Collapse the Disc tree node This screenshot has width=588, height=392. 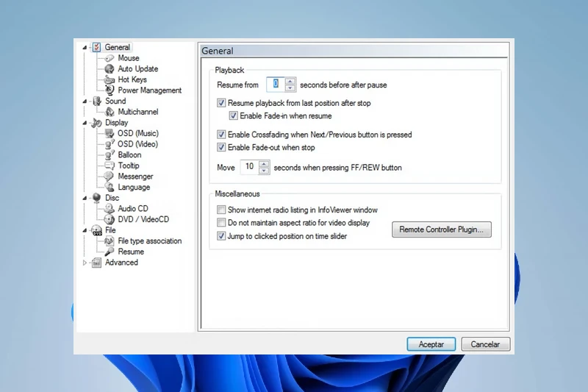click(85, 198)
